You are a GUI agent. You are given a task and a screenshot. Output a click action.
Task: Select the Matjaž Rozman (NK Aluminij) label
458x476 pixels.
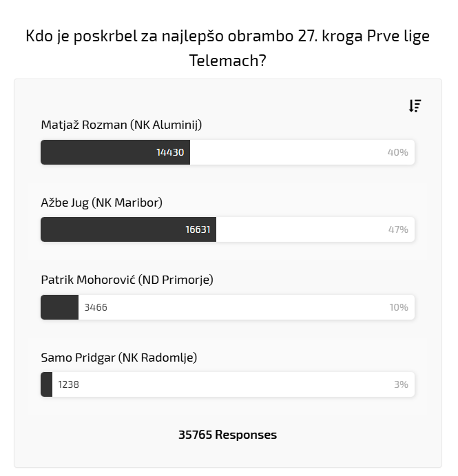point(121,125)
